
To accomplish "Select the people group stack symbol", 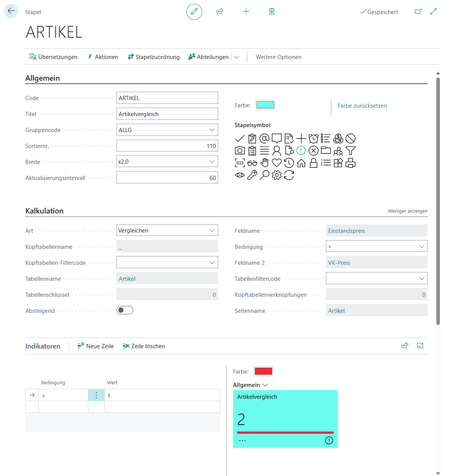I will [x=338, y=151].
